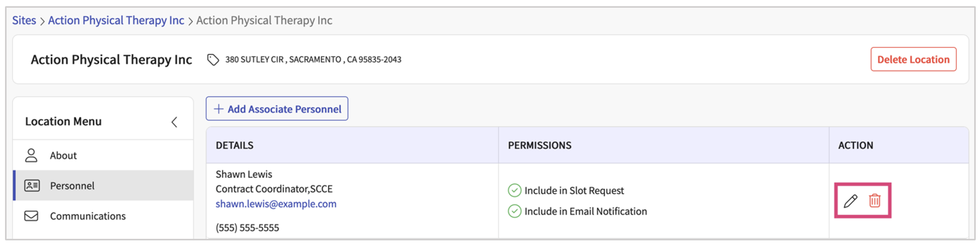
Task: Open Action Physical Therapy Inc breadcrumb link
Action: 116,20
